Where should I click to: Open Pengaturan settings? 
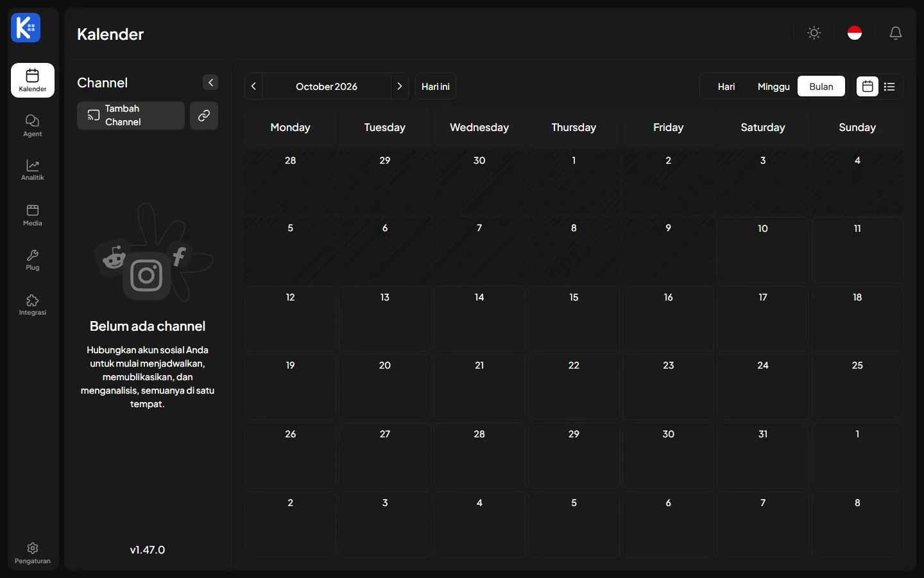(33, 553)
